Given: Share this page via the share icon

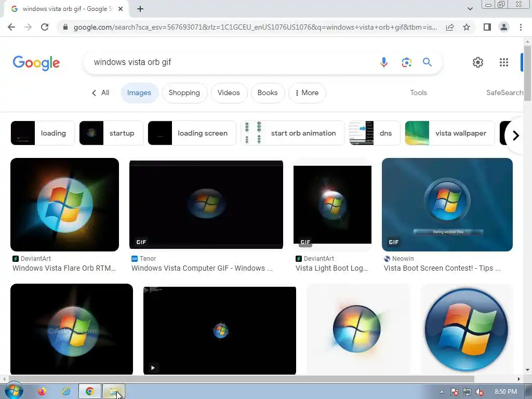Looking at the screenshot, I should (450, 27).
